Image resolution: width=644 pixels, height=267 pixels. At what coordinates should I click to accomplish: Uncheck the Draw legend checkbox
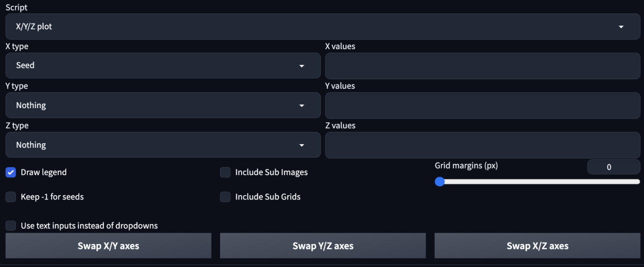coord(11,172)
